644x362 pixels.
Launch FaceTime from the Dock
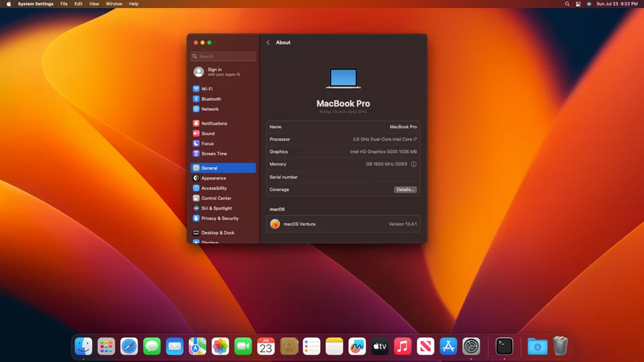(x=243, y=347)
